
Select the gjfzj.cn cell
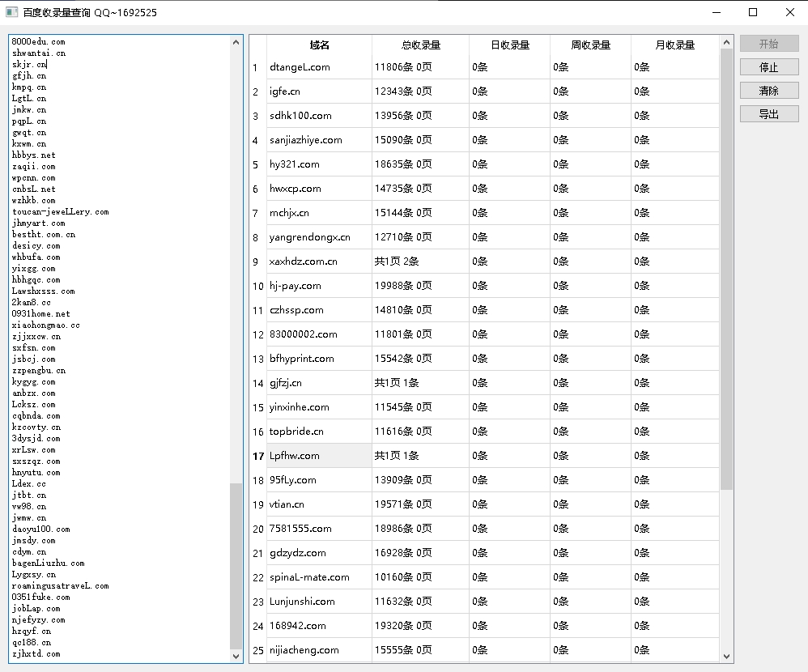tap(319, 382)
